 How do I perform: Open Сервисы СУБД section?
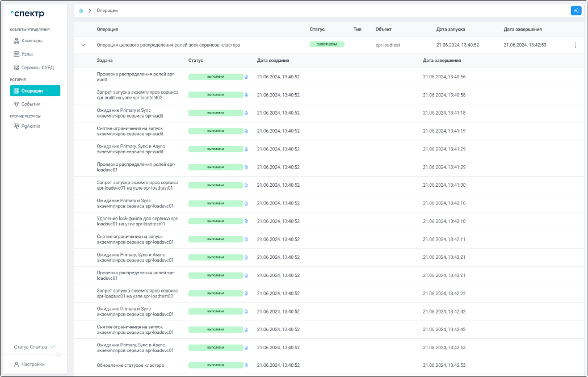coord(37,68)
